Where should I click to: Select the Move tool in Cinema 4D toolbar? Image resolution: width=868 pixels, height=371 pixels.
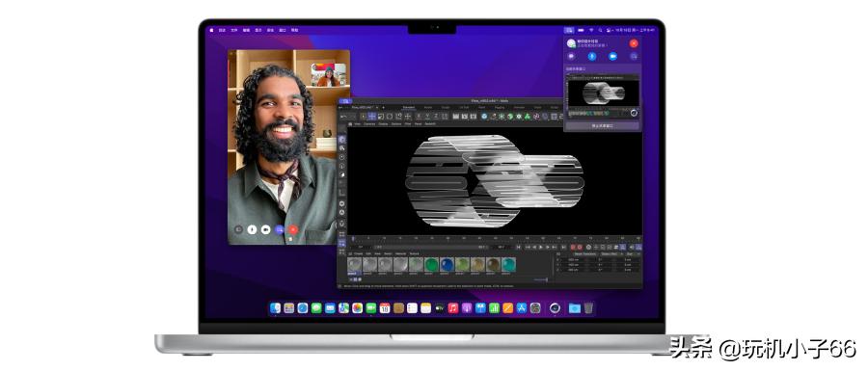[x=372, y=116]
